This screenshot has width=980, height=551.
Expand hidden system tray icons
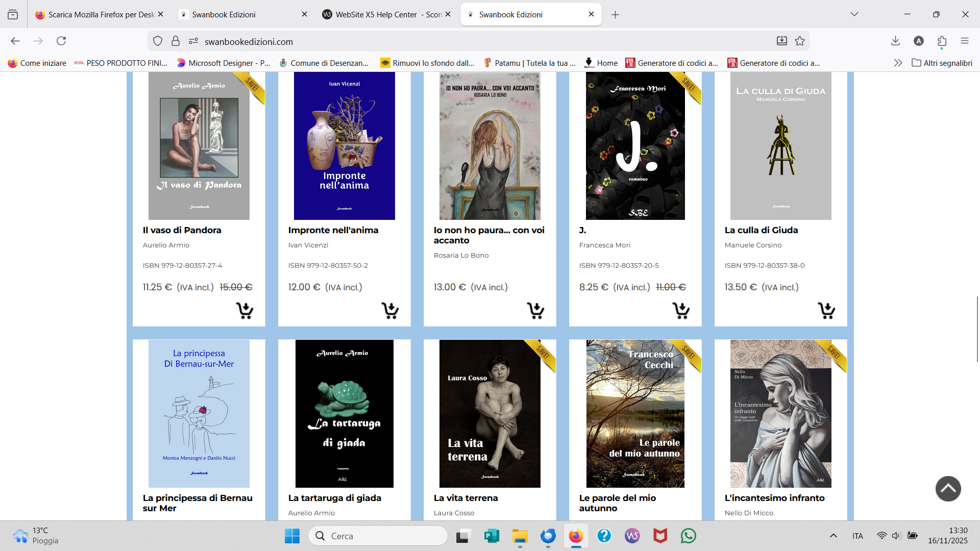833,536
